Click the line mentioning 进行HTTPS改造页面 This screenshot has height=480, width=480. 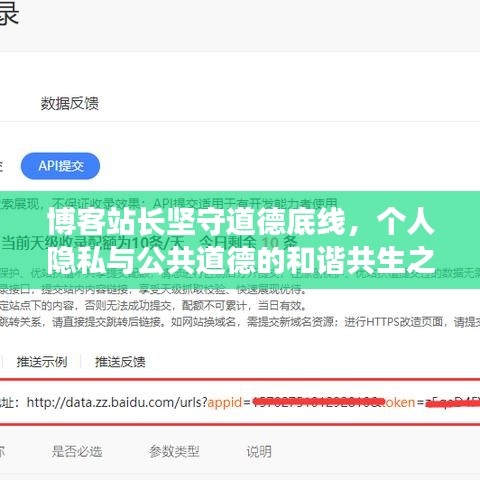(x=240, y=322)
